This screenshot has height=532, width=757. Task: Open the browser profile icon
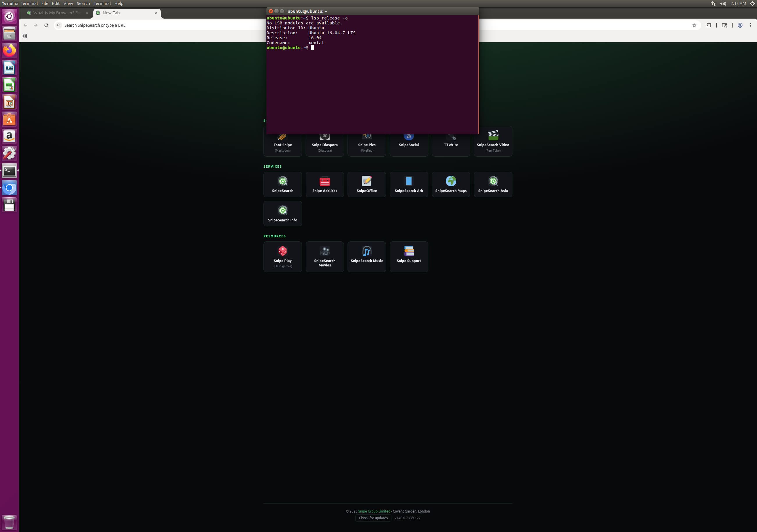point(740,25)
